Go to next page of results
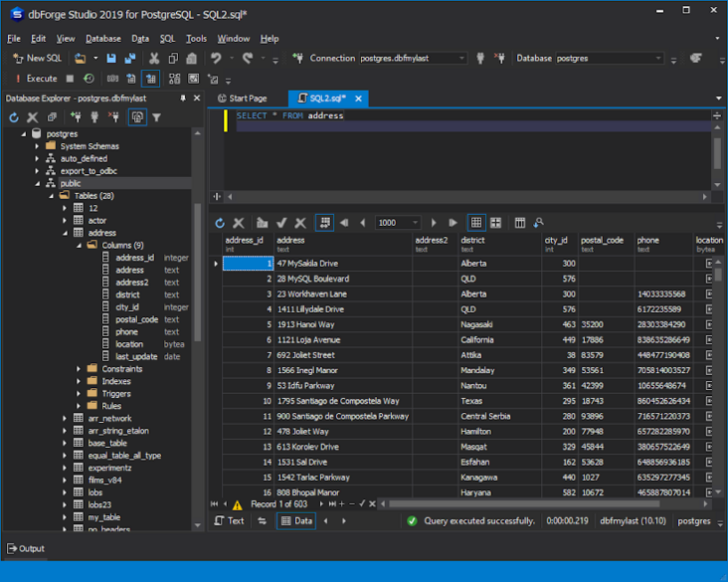Screen dimensions: 728x582 [x=434, y=223]
